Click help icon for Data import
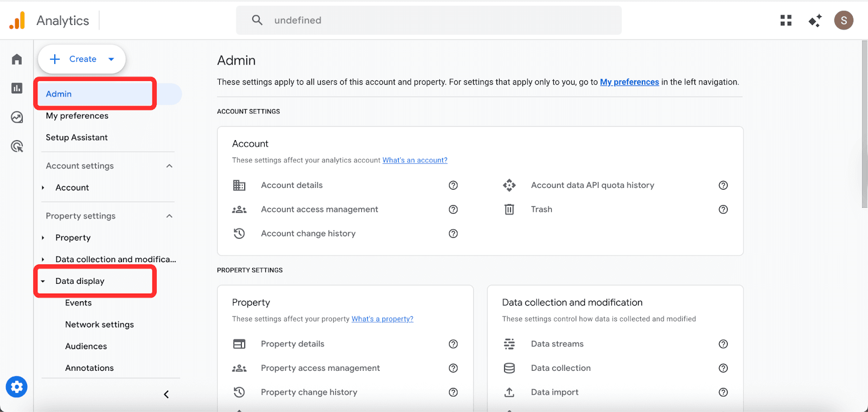 click(723, 392)
